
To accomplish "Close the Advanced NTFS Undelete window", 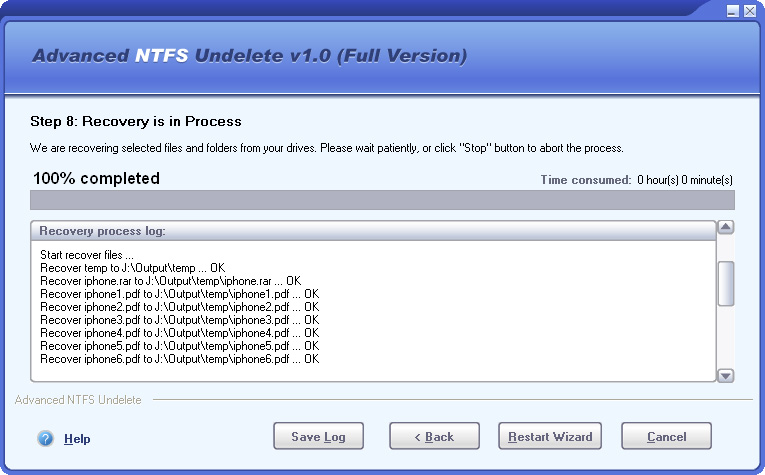I will click(749, 11).
